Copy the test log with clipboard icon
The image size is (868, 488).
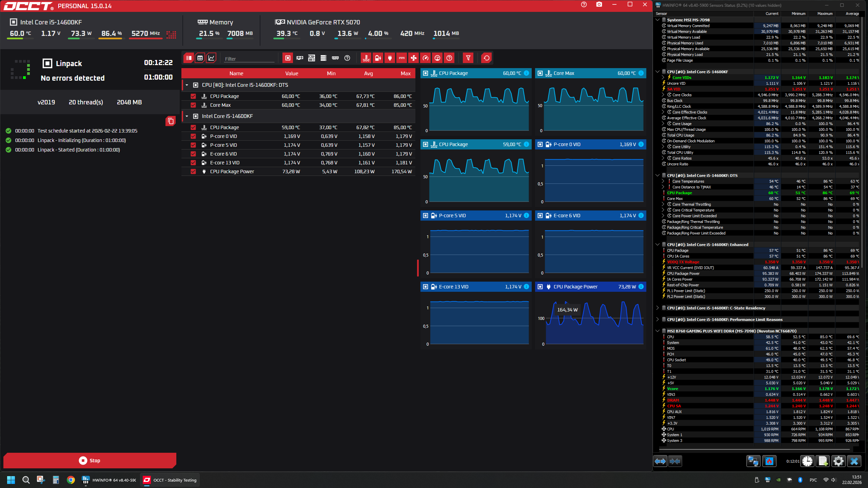point(171,121)
